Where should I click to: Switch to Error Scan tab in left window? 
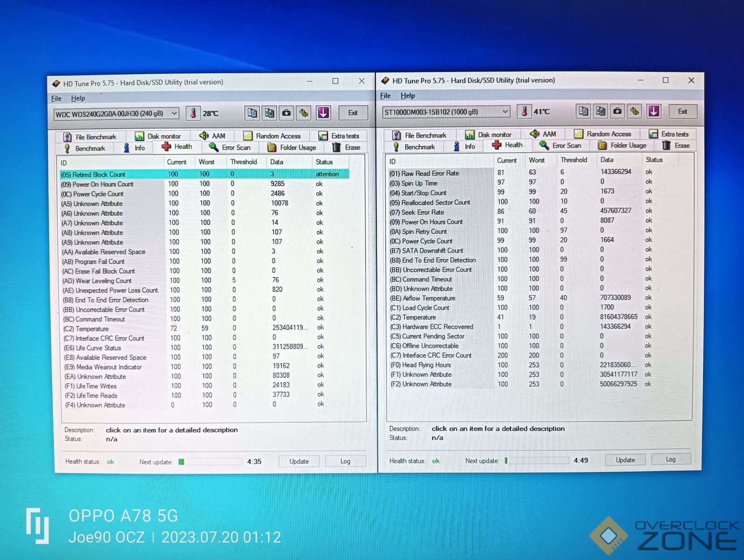click(230, 147)
